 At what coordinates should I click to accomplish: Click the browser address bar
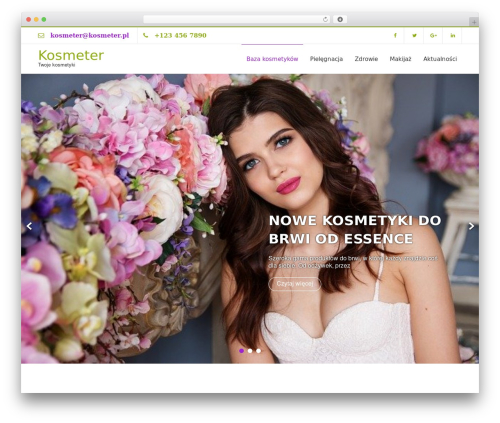tap(237, 20)
